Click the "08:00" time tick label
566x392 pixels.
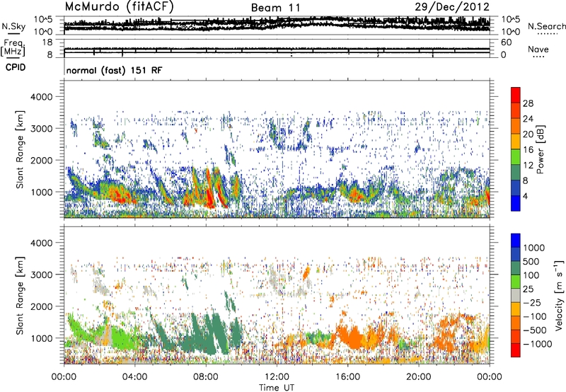click(206, 377)
